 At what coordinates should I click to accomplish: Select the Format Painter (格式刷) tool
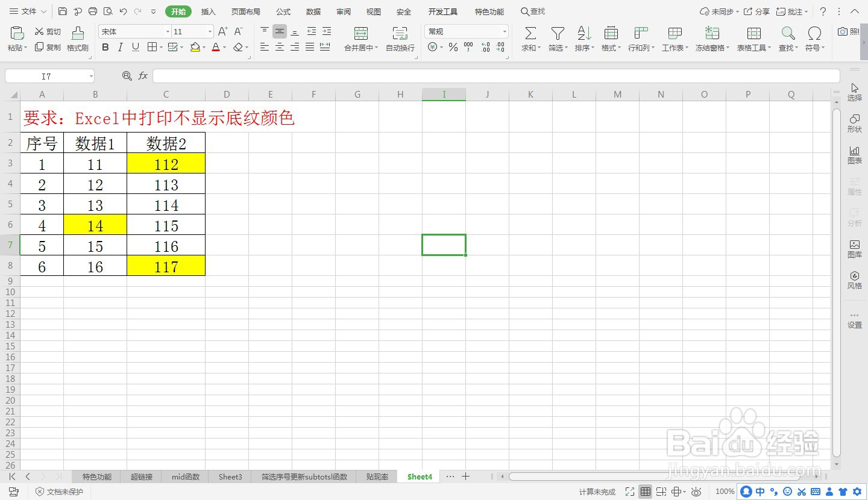tap(78, 39)
